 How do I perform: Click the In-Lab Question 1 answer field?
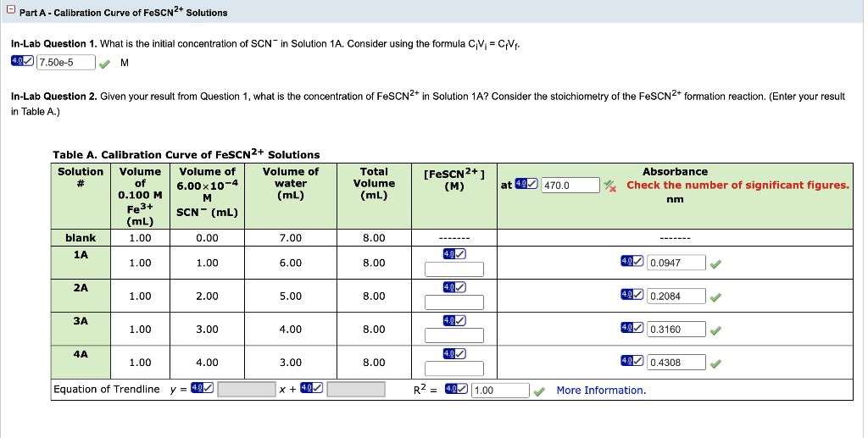coord(66,63)
